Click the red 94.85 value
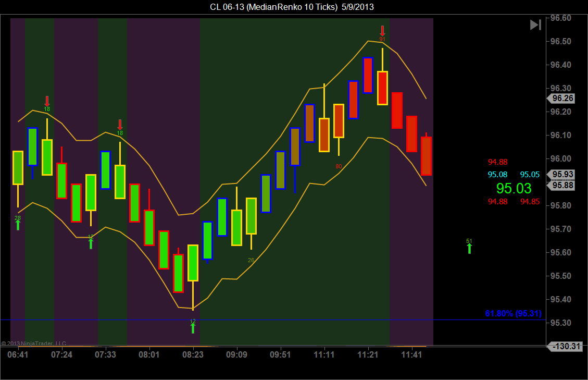The height and width of the screenshot is (380, 588). pos(530,202)
